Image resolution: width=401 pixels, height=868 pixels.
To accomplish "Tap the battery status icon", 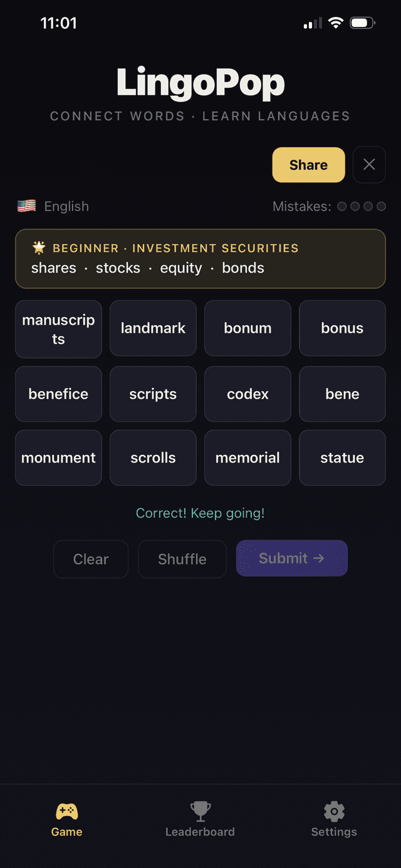I will pyautogui.click(x=362, y=24).
